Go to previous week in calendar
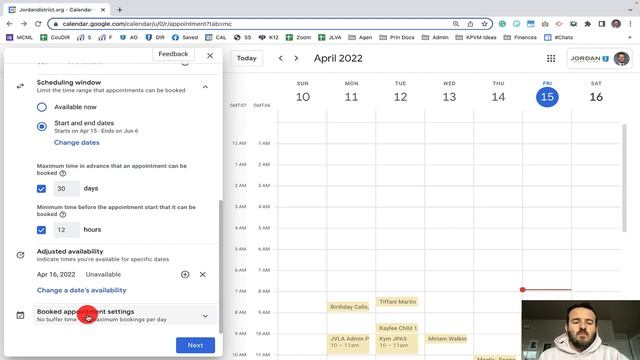The width and height of the screenshot is (640, 360). coord(280,58)
